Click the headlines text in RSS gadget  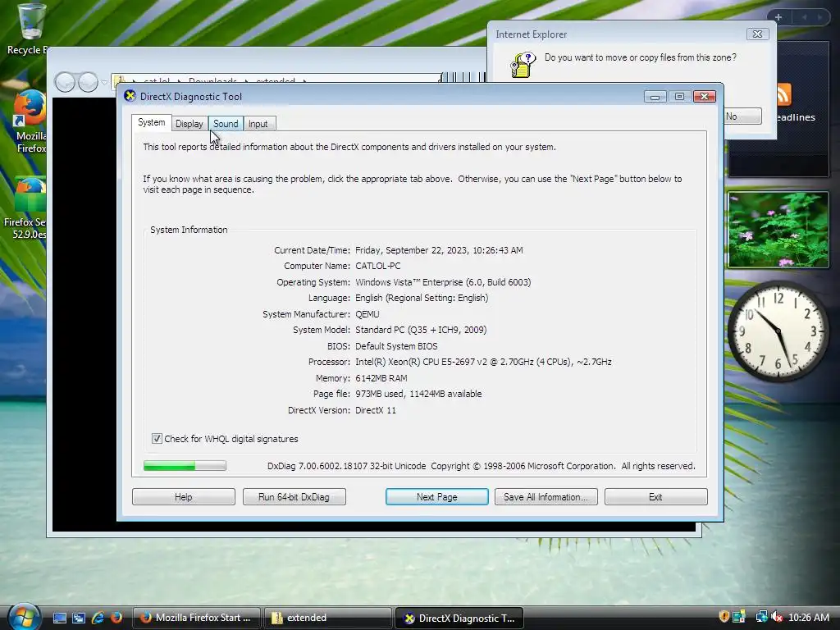pos(796,117)
